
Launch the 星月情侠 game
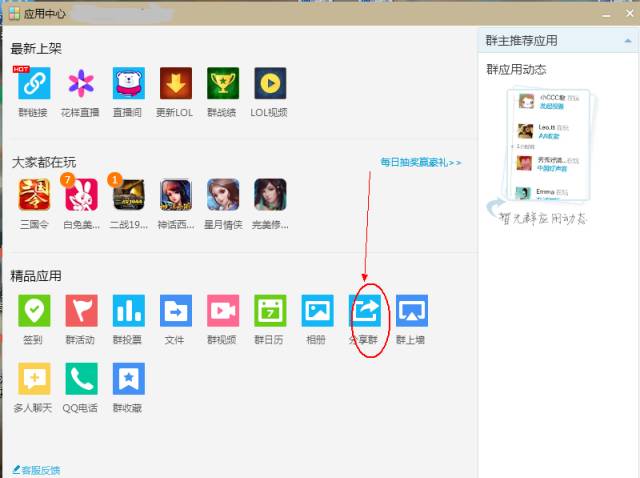223,194
